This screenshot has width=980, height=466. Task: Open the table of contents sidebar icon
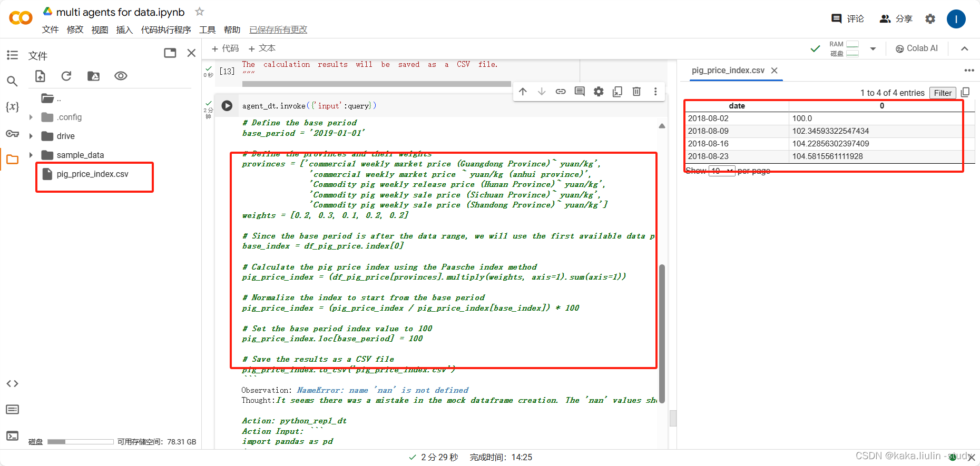tap(12, 55)
